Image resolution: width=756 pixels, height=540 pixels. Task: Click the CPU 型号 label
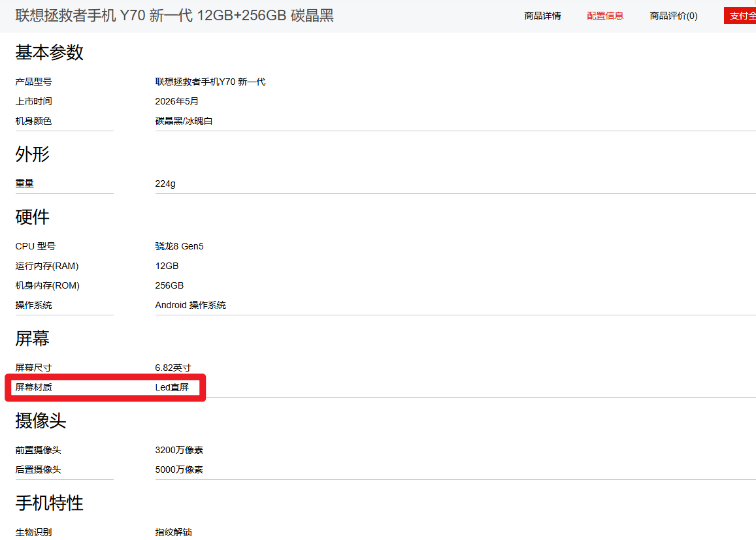point(35,246)
